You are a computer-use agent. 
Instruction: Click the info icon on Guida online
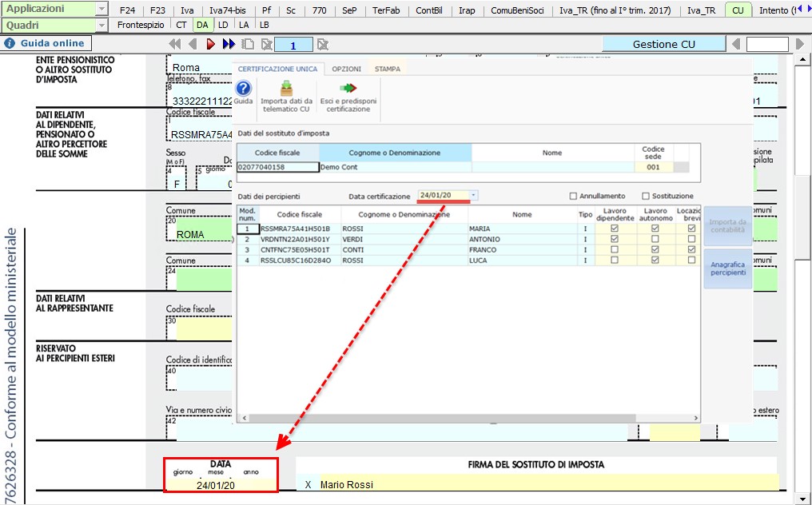(10, 43)
